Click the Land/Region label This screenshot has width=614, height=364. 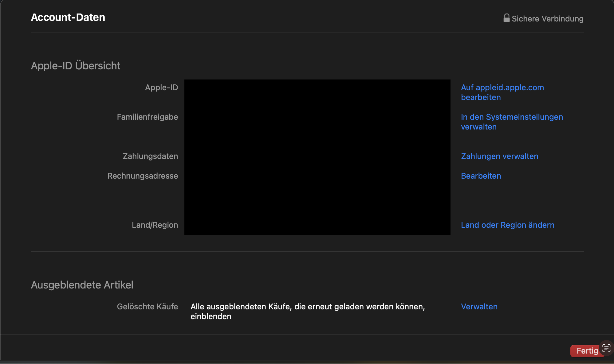pyautogui.click(x=155, y=225)
